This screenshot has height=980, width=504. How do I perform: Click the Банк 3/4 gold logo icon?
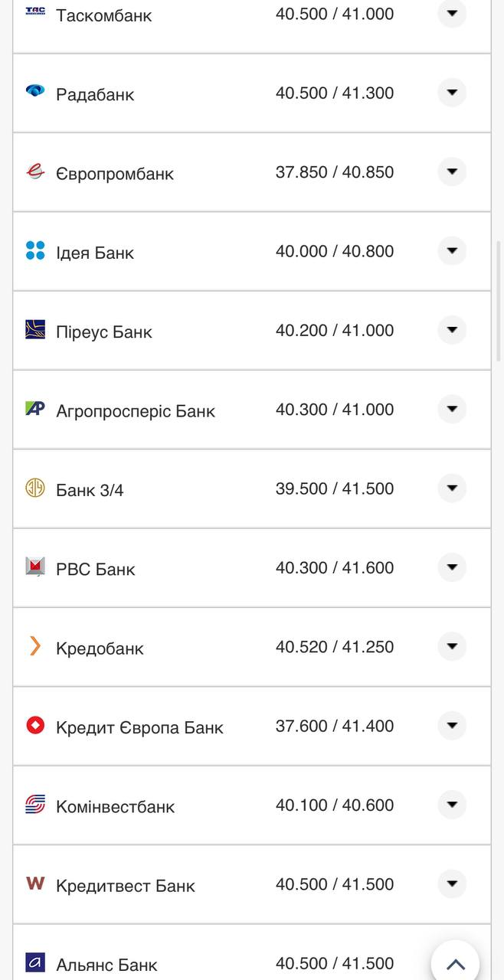tap(35, 488)
